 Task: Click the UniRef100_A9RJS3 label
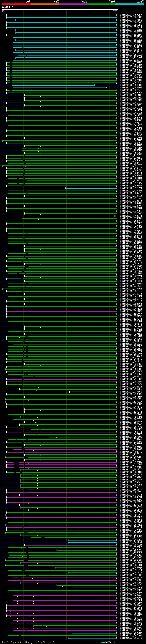coord(131,580)
